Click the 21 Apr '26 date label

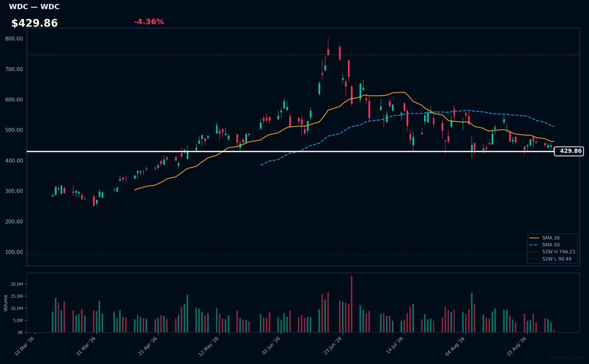[x=148, y=346]
